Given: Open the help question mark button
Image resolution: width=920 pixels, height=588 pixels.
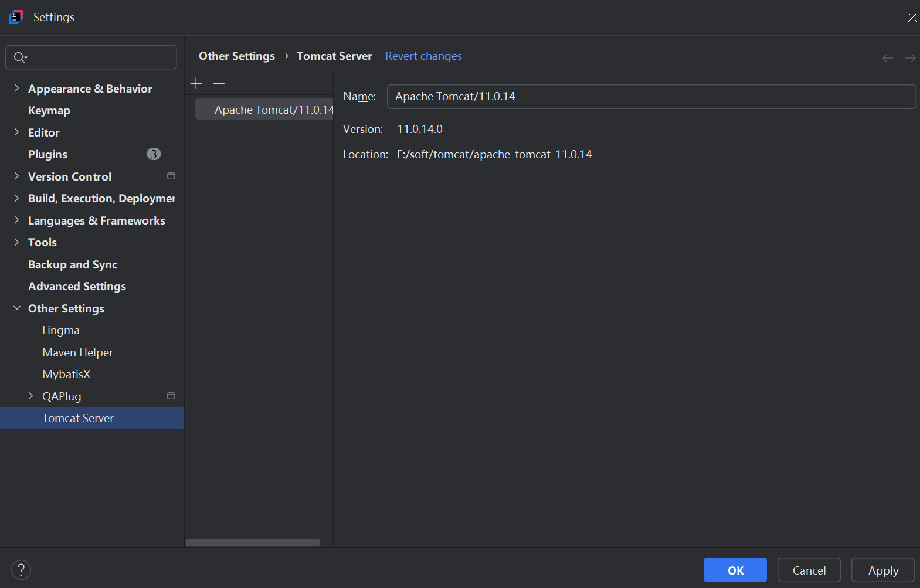Looking at the screenshot, I should pos(21,569).
